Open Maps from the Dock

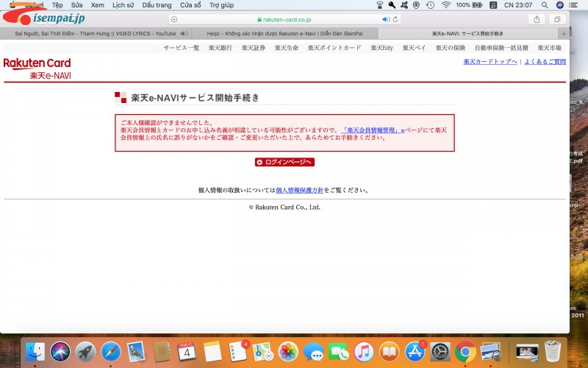[263, 352]
